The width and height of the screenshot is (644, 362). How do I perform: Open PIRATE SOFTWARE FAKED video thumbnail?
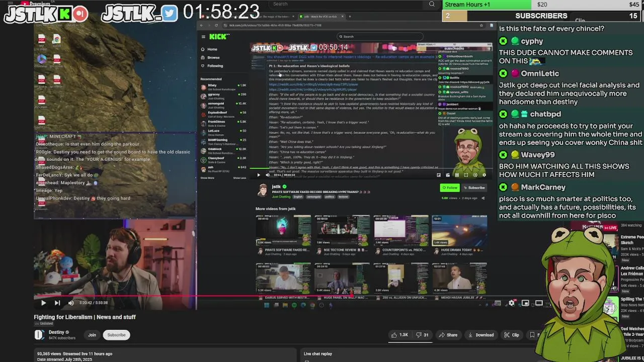(283, 230)
